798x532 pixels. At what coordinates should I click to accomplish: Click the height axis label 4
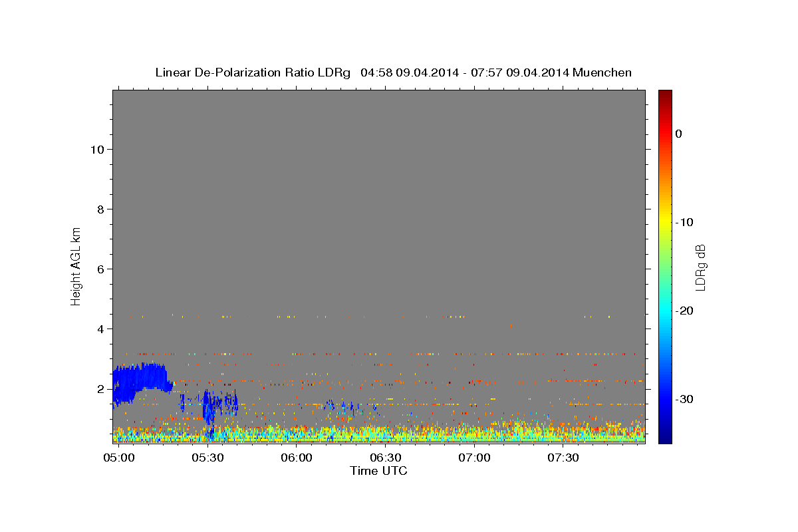(100, 329)
